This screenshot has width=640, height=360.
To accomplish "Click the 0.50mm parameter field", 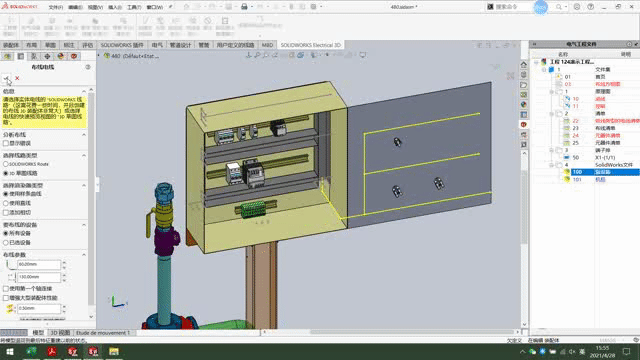I will pyautogui.click(x=38, y=309).
